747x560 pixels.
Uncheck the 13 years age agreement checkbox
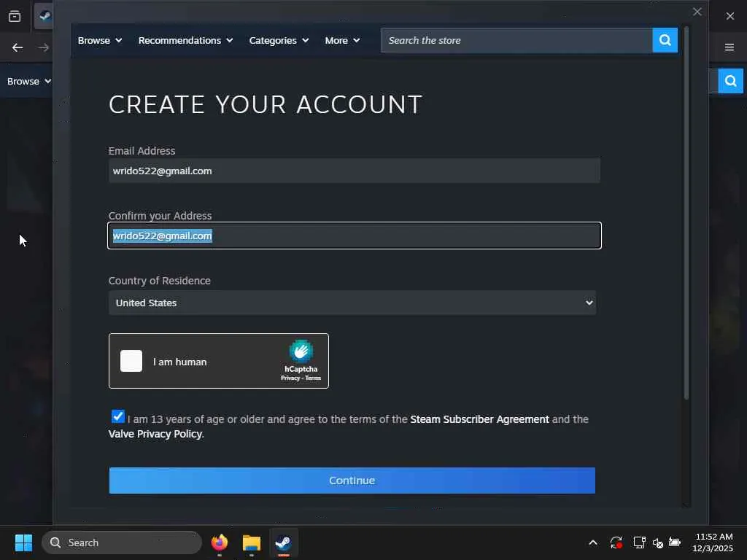point(117,416)
